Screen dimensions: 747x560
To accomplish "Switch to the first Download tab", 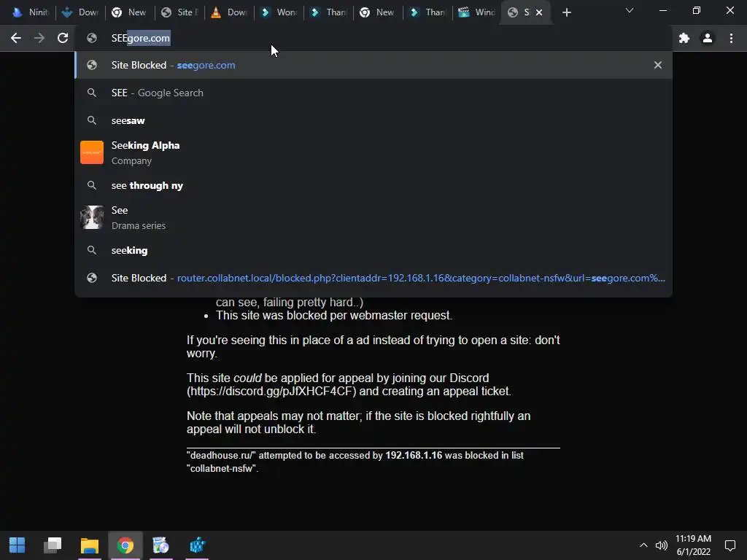I will (80, 12).
